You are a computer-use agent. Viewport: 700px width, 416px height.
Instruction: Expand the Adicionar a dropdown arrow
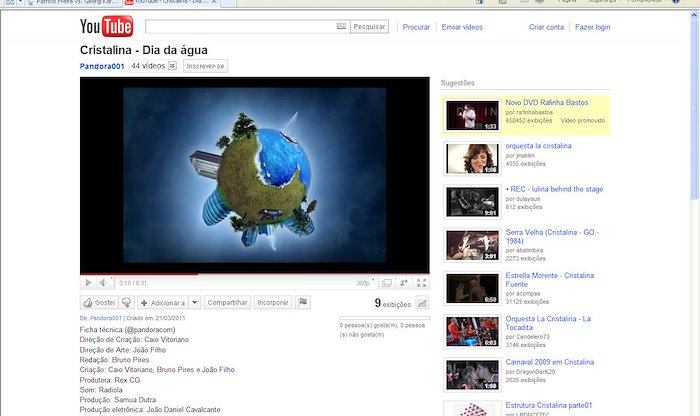tap(195, 303)
